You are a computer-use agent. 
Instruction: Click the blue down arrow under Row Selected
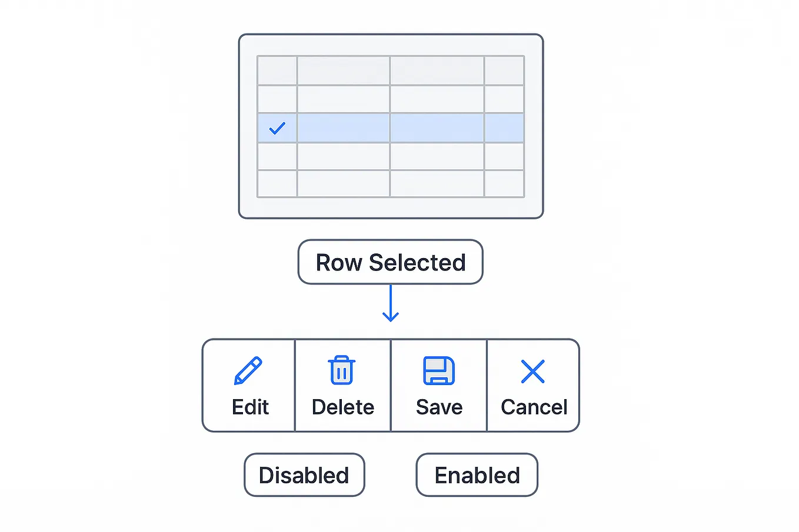point(391,303)
